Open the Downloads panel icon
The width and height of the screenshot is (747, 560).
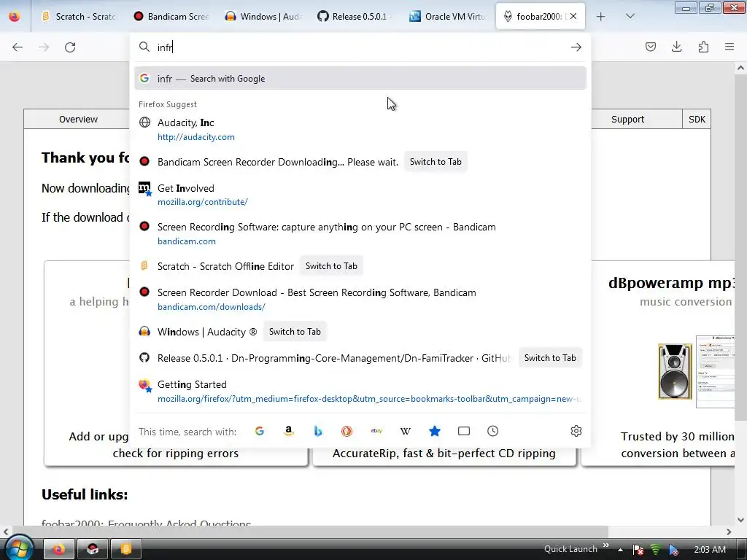(x=676, y=47)
